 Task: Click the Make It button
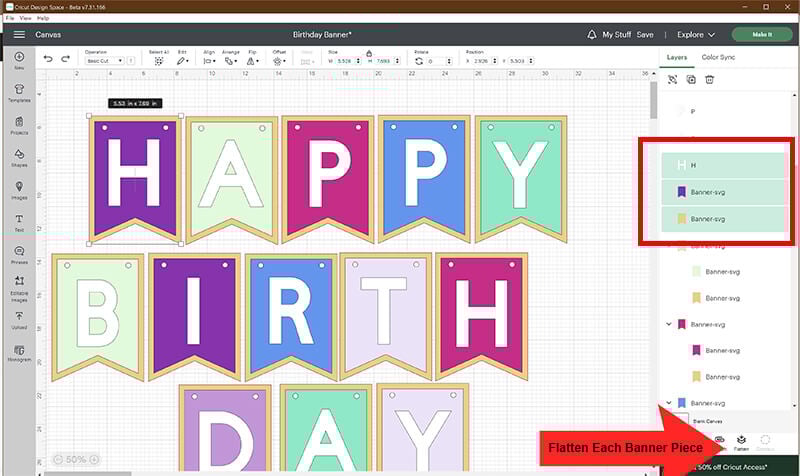[762, 35]
